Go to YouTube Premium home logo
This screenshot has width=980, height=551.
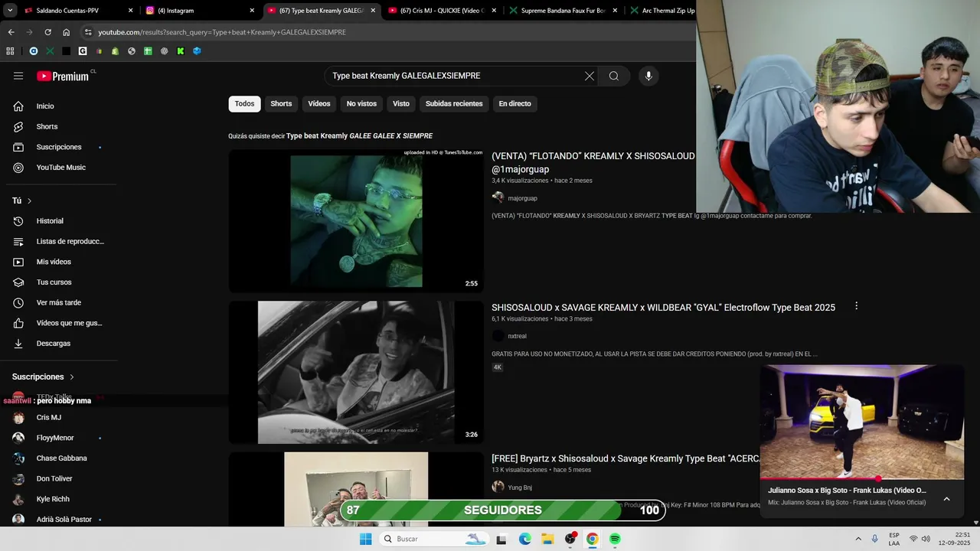pyautogui.click(x=64, y=76)
